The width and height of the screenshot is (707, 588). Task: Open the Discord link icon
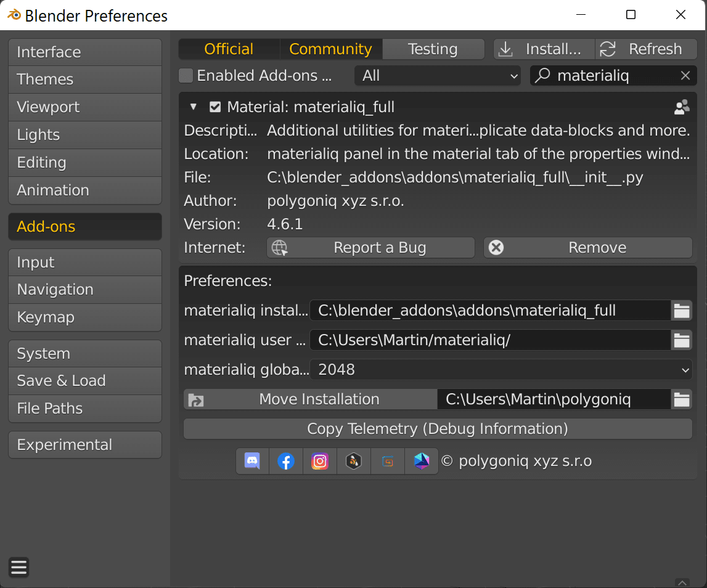coord(253,461)
